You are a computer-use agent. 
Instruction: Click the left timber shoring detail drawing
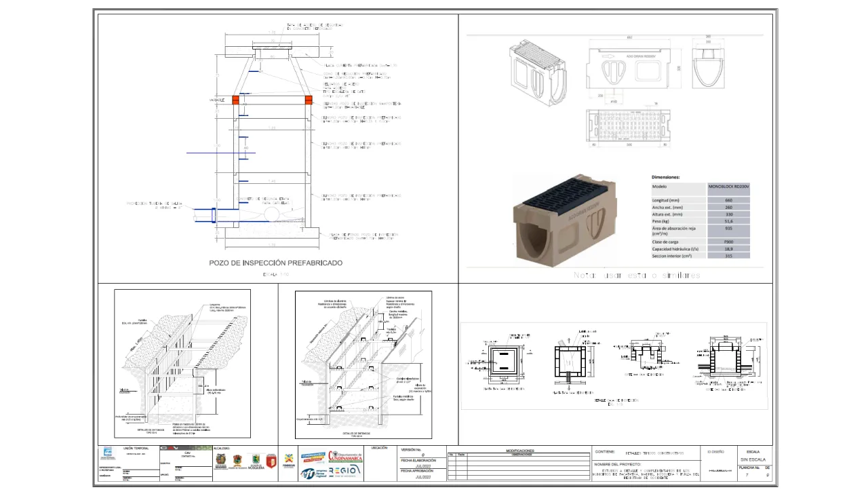tap(182, 364)
